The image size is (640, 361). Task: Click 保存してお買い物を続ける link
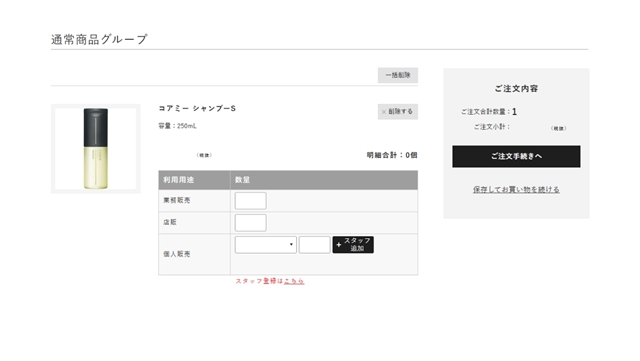(x=516, y=189)
